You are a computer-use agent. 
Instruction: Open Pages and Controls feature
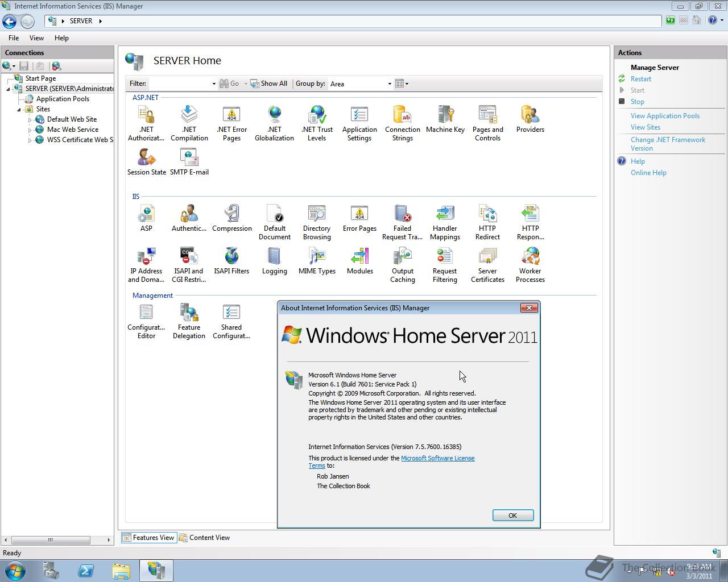[487, 123]
